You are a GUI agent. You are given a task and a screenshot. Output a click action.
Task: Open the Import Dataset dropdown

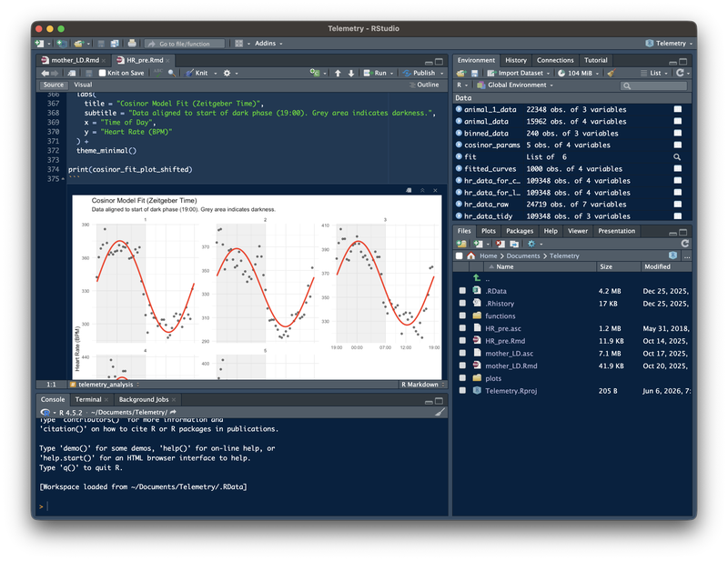click(518, 73)
